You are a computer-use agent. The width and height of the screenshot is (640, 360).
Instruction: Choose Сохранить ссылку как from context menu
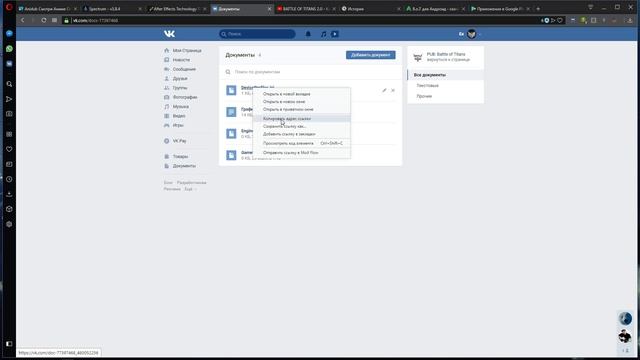(x=302, y=127)
